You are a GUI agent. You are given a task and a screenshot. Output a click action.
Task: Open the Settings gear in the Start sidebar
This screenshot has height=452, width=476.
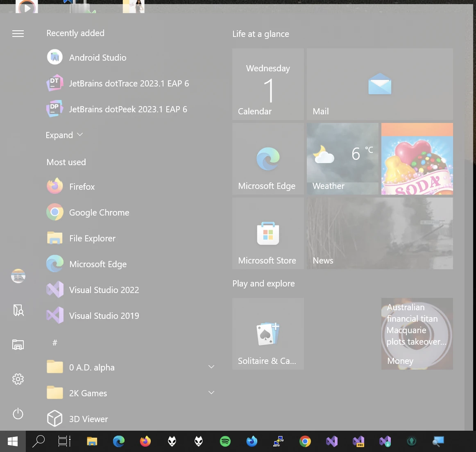pos(18,379)
